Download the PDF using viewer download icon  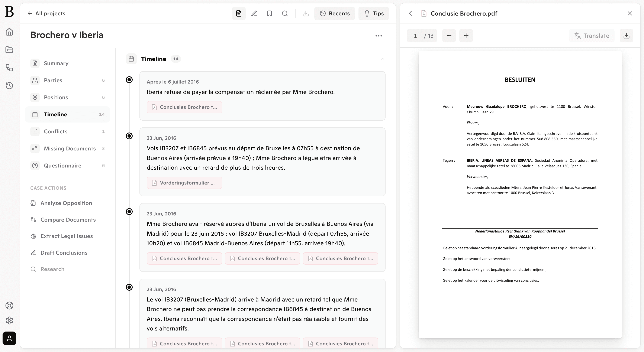point(626,35)
